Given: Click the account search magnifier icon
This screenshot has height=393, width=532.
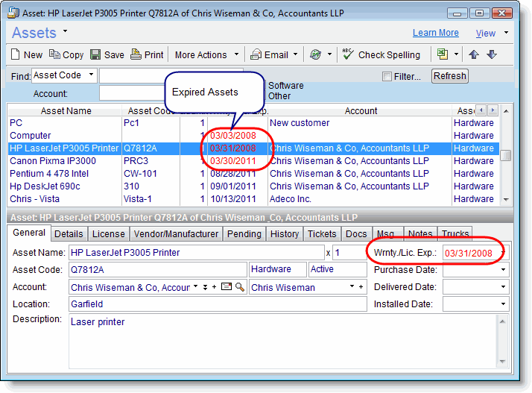Looking at the screenshot, I should point(240,287).
